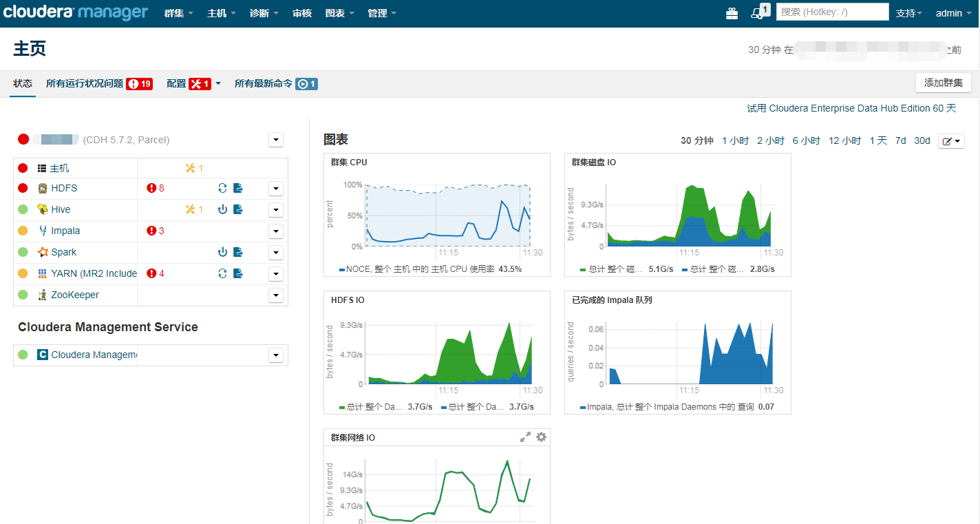
Task: Open the 审核 menu
Action: (x=302, y=13)
